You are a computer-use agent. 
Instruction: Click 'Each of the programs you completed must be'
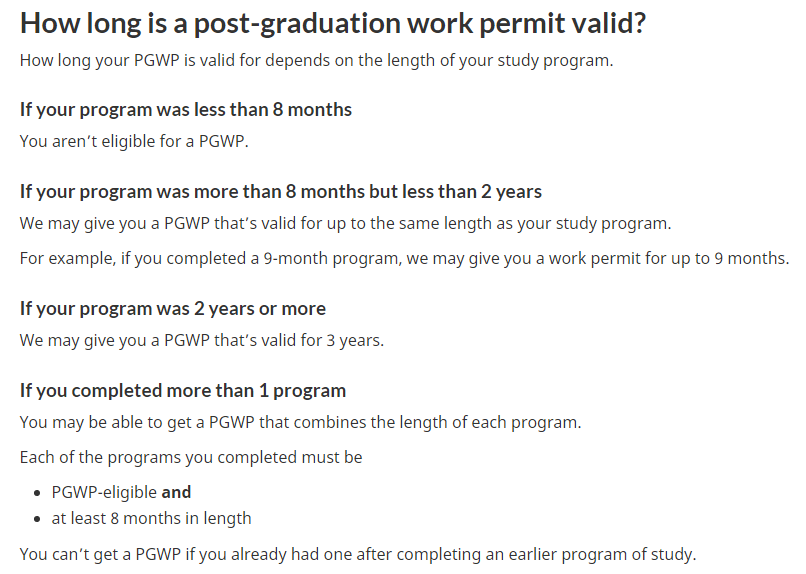[191, 457]
